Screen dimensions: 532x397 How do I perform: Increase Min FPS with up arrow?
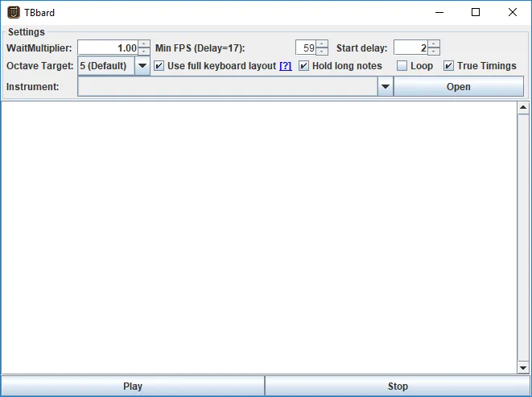[x=322, y=43]
